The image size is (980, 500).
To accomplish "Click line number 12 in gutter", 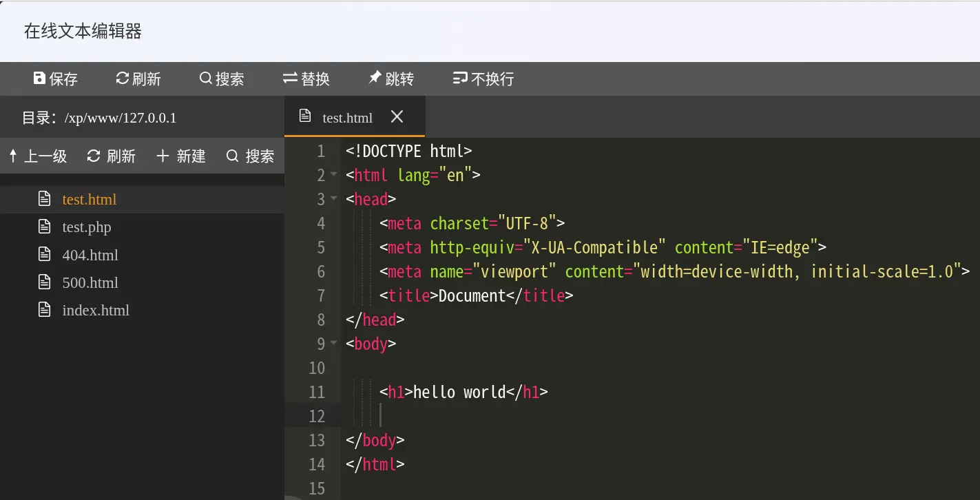I will point(317,416).
